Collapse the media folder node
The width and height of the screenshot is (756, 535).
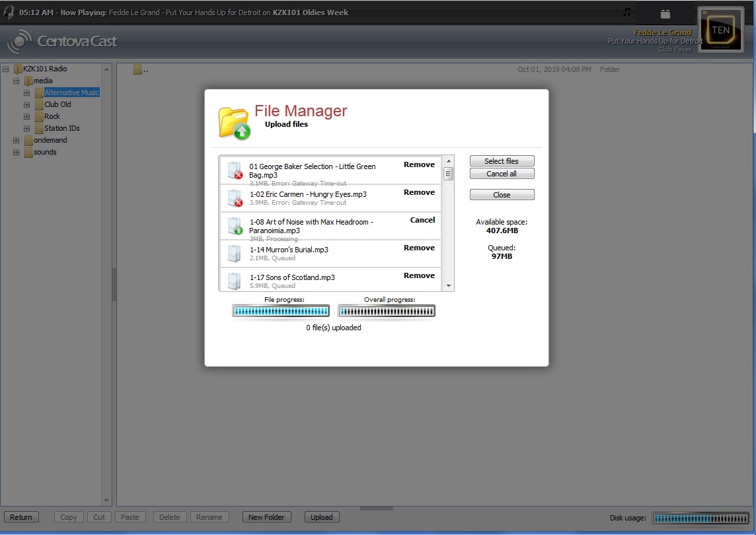[16, 81]
